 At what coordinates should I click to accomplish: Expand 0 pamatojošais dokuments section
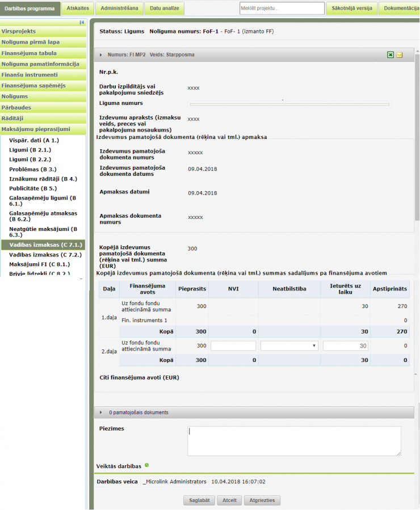coord(101,412)
